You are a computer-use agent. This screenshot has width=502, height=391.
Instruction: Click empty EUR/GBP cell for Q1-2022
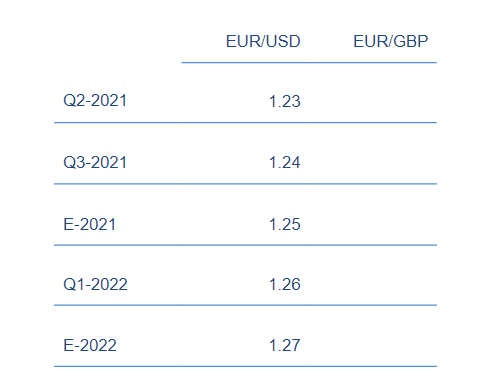[x=373, y=276]
